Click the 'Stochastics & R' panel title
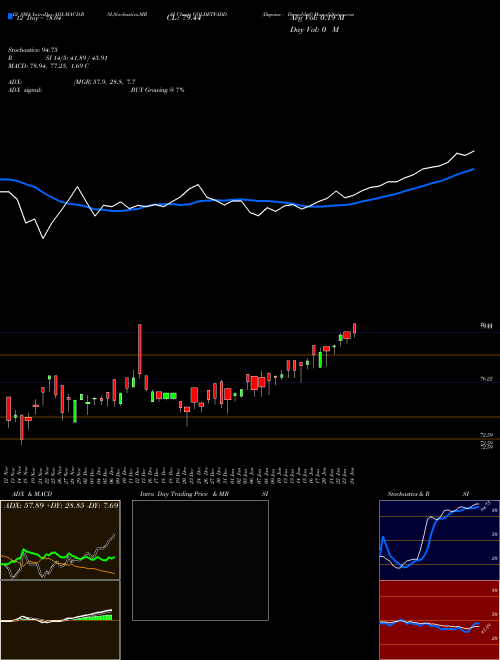 409,494
